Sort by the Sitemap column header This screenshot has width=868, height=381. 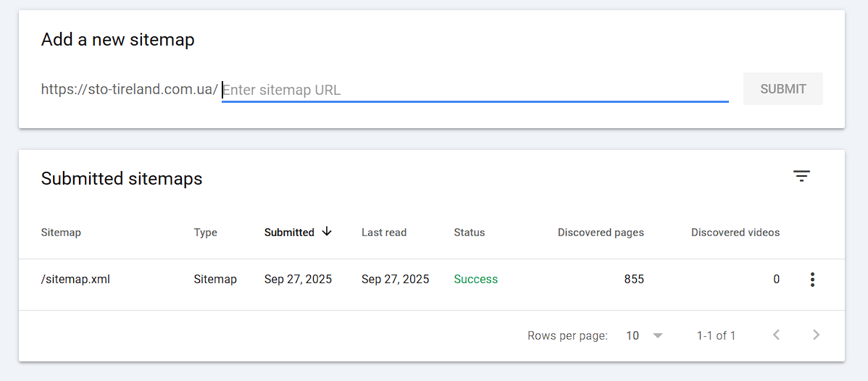pos(61,233)
